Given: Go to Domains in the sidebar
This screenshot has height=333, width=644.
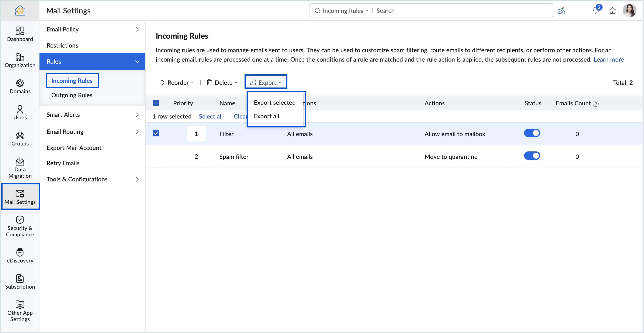Looking at the screenshot, I should (20, 86).
